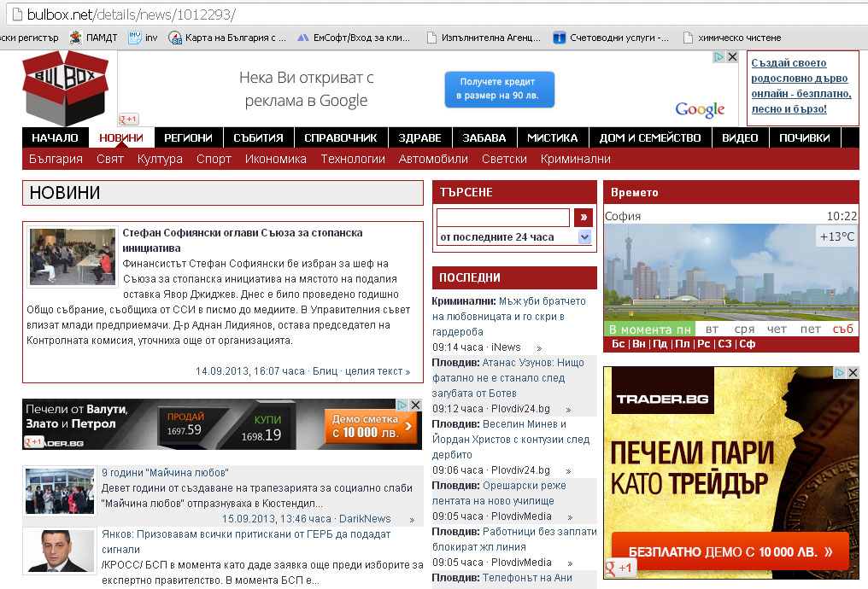Click the arrow next to DarikNews

412,519
